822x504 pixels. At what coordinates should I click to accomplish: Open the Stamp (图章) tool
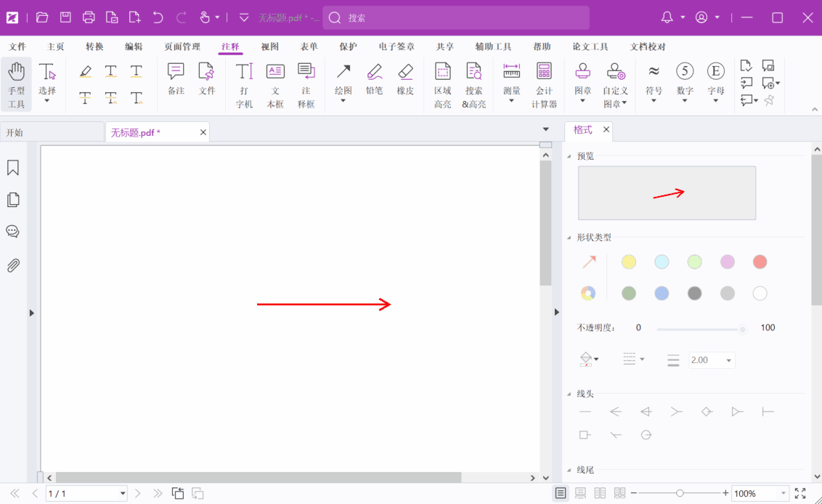point(582,79)
